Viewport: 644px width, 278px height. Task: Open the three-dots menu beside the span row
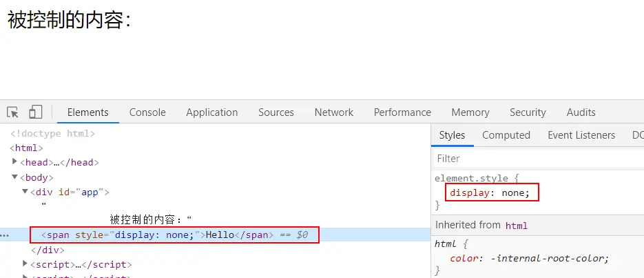[x=5, y=235]
